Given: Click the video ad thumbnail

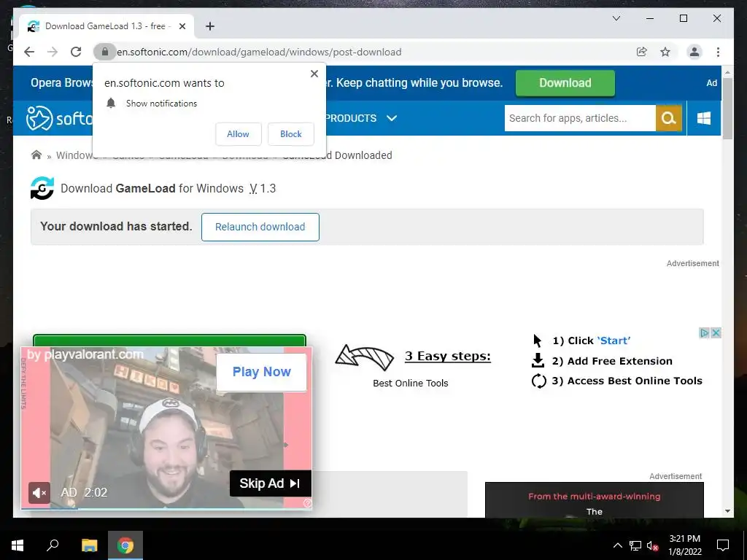Looking at the screenshot, I should click(166, 428).
